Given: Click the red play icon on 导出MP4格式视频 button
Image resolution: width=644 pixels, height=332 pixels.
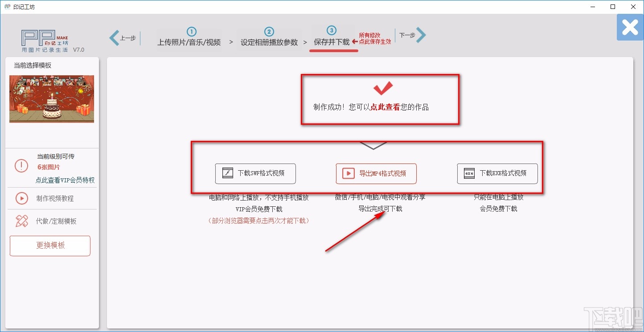Looking at the screenshot, I should (x=348, y=174).
